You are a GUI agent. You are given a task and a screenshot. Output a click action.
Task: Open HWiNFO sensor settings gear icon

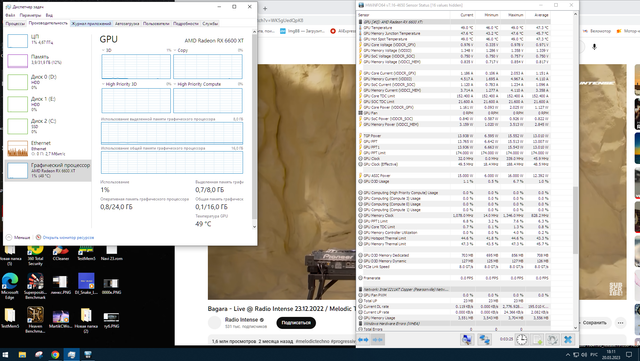(552, 340)
